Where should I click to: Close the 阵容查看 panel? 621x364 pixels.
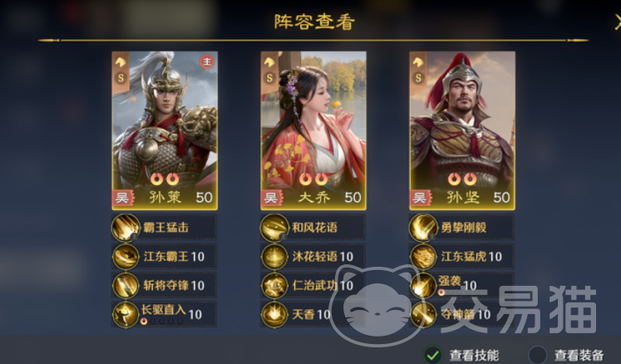click(618, 22)
